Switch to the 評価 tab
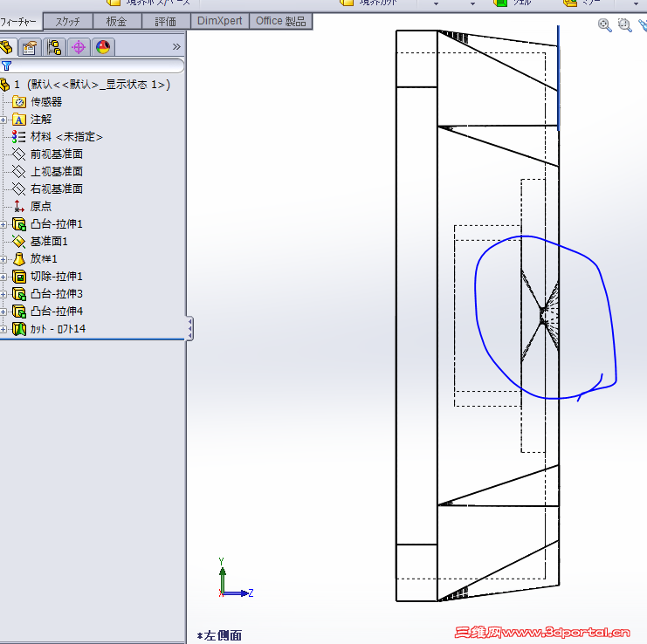 tap(166, 22)
